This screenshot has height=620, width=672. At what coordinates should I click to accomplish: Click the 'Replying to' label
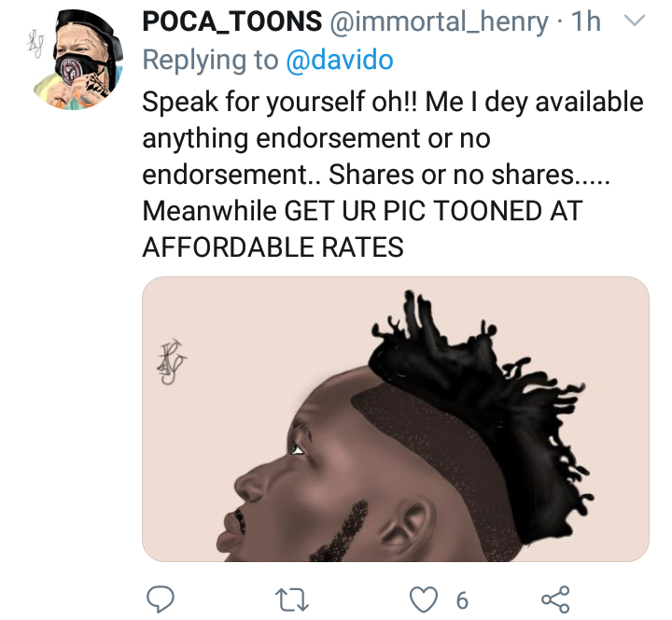[210, 61]
